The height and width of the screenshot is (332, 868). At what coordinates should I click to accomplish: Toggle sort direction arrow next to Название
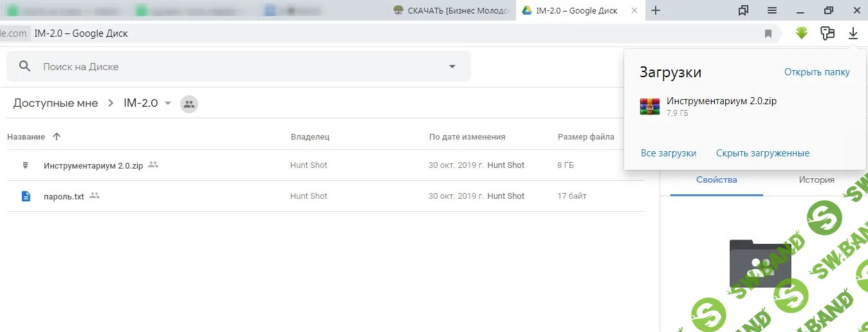[x=57, y=136]
